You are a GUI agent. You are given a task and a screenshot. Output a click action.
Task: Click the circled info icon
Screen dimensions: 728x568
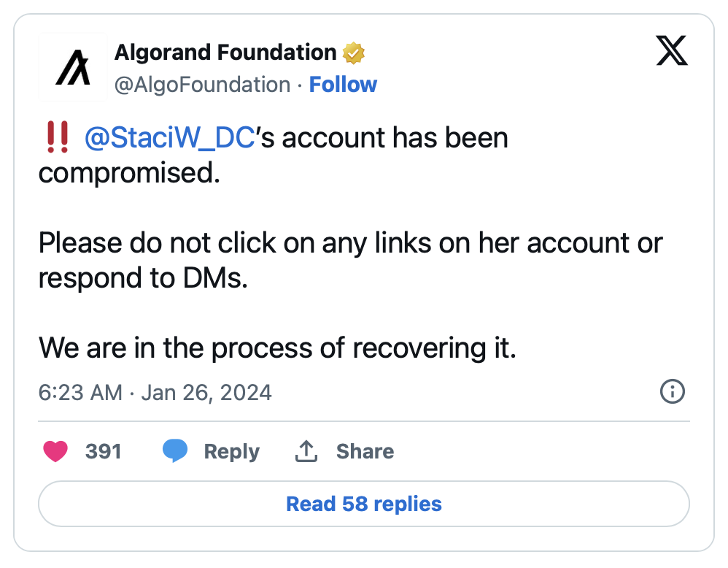point(672,392)
